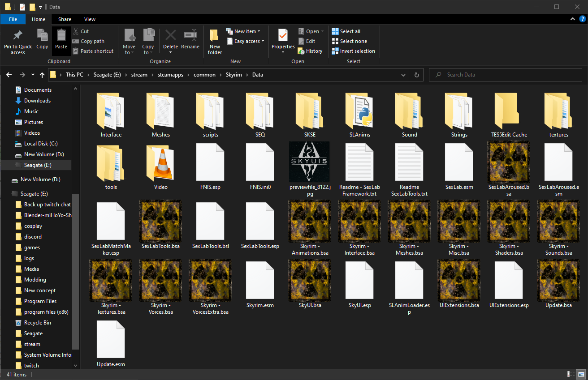The width and height of the screenshot is (588, 380).
Task: Select Downloads in the navigation pane
Action: pos(37,101)
